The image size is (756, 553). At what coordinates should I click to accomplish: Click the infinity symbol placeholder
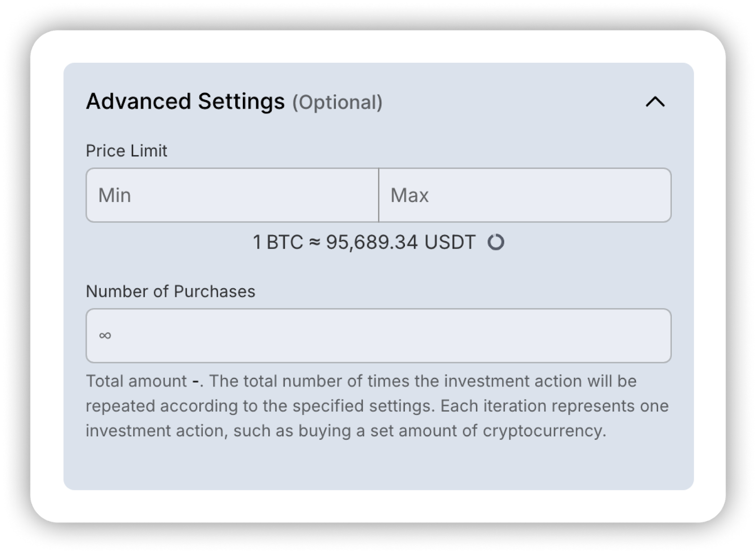pyautogui.click(x=105, y=336)
